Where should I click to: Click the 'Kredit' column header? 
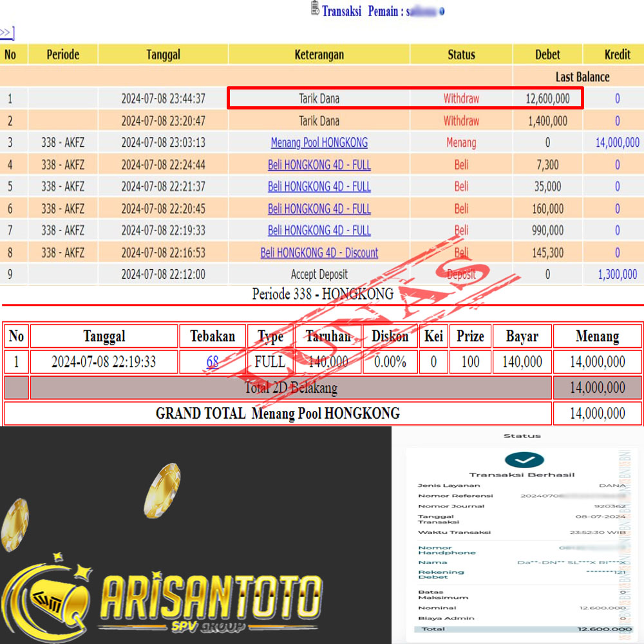coord(618,55)
